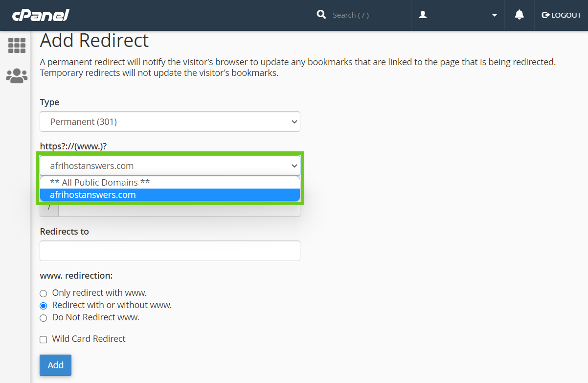The image size is (588, 383).
Task: Enable the Wild Card Redirect checkbox
Action: [x=44, y=339]
